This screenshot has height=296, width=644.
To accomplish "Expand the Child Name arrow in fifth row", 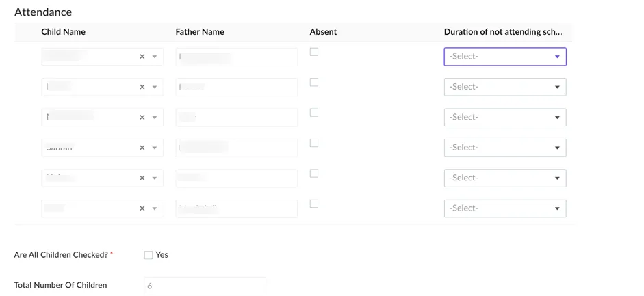I will (155, 178).
